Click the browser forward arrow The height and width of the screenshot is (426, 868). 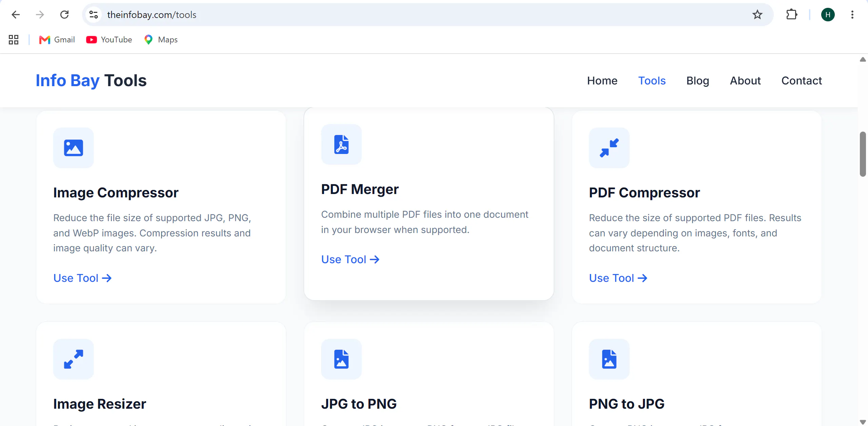[40, 15]
